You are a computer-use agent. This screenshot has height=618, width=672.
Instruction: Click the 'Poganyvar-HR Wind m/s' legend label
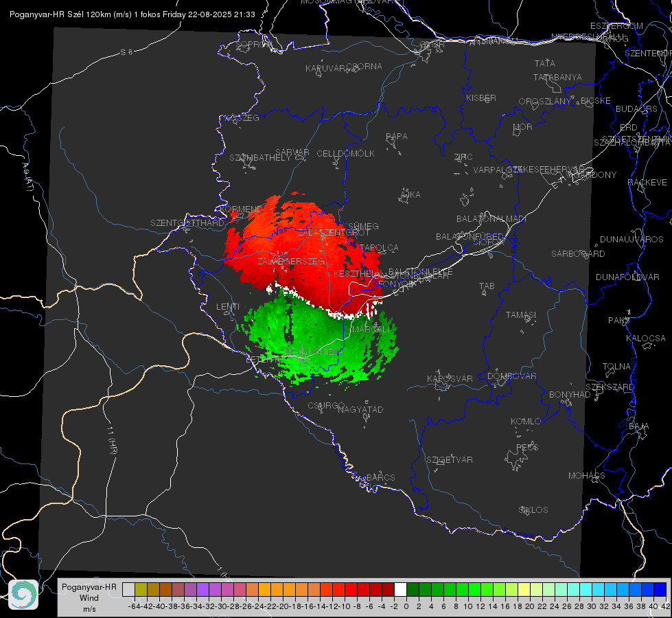click(89, 598)
